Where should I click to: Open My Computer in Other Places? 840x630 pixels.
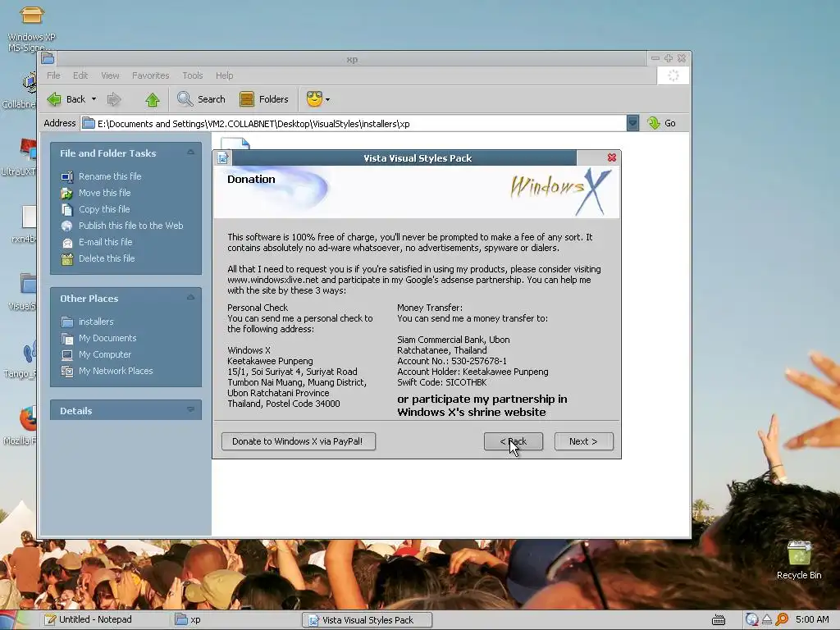click(104, 354)
